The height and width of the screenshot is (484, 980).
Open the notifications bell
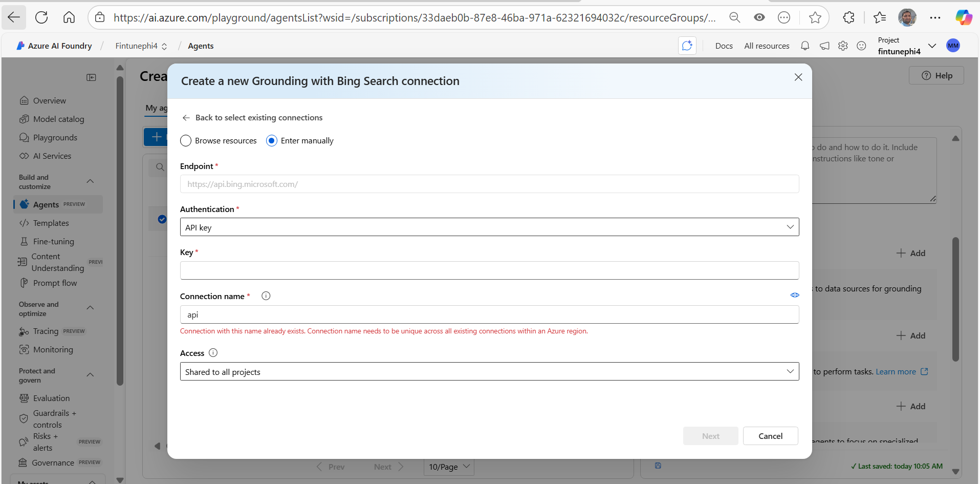[805, 46]
